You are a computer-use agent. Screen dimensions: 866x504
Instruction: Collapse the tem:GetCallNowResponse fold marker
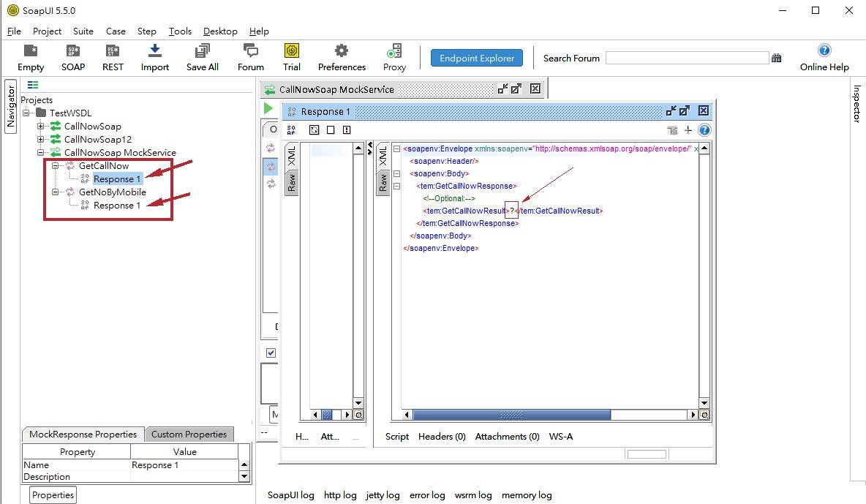[x=396, y=187]
